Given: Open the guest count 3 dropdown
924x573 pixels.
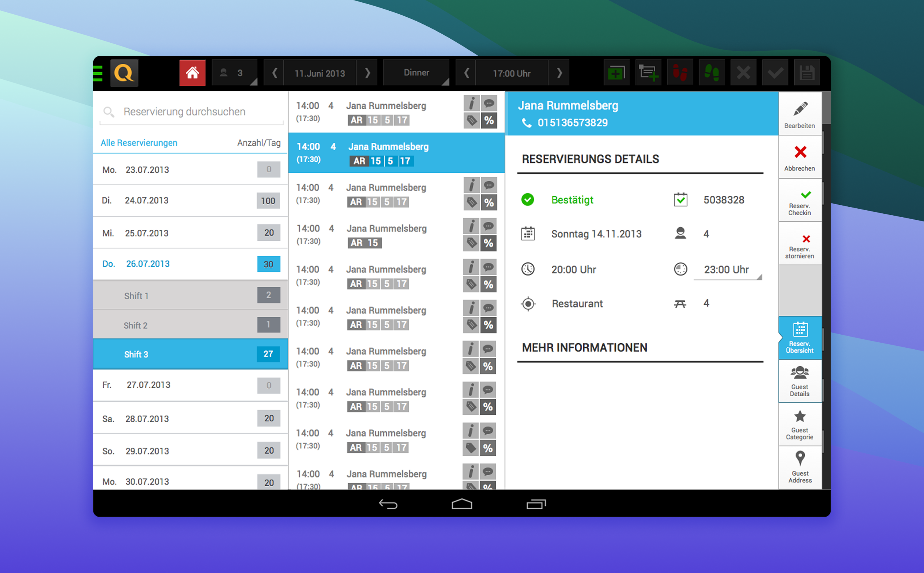Looking at the screenshot, I should click(x=235, y=73).
